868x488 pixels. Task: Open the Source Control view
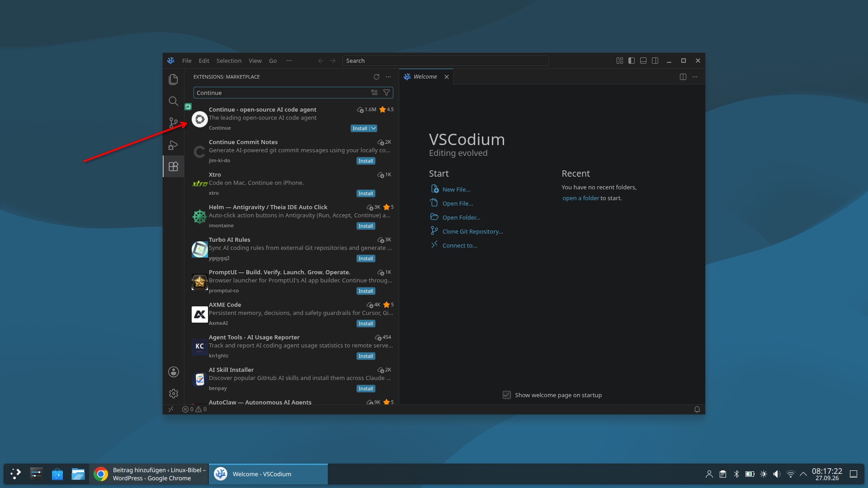(x=173, y=123)
